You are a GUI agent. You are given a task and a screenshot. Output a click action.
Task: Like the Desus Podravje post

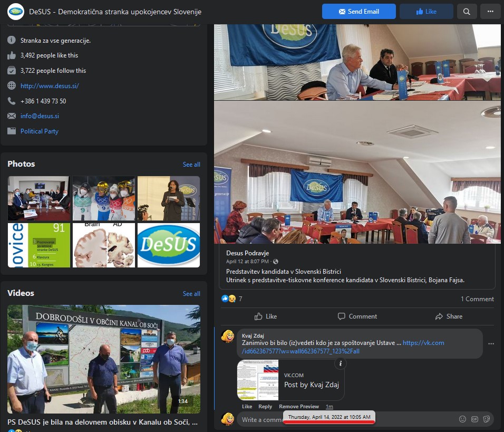click(265, 316)
